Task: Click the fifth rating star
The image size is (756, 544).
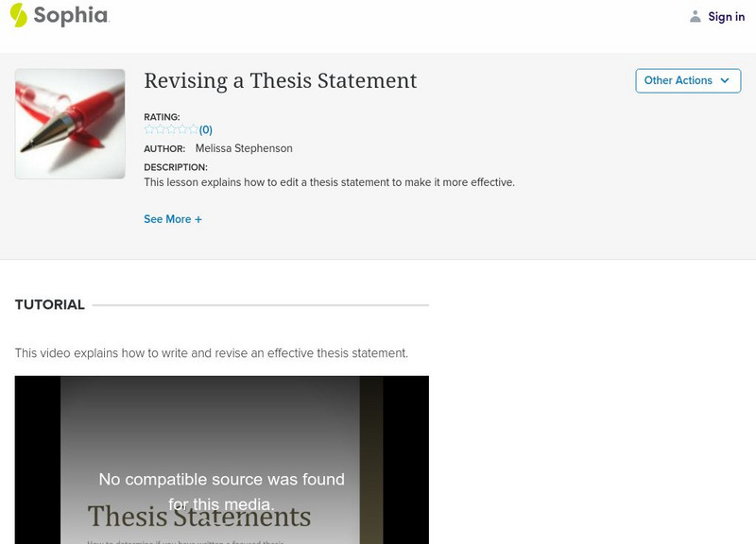Action: [193, 128]
